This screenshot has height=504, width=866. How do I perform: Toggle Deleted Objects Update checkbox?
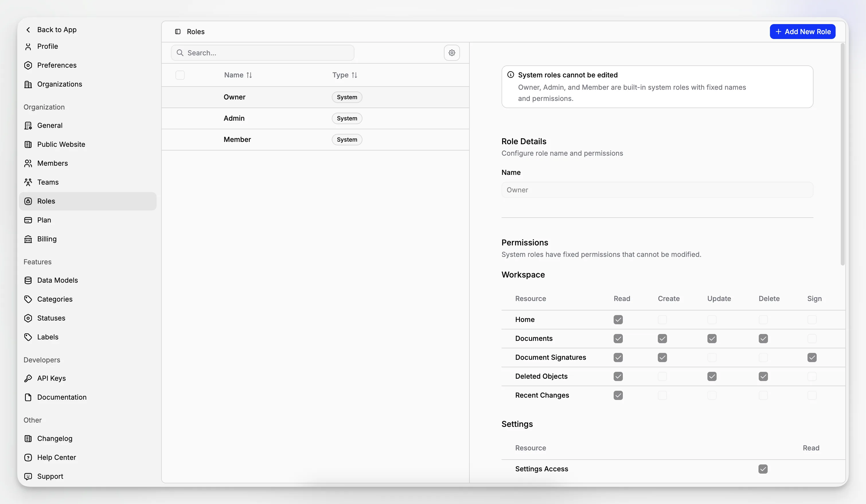(712, 376)
